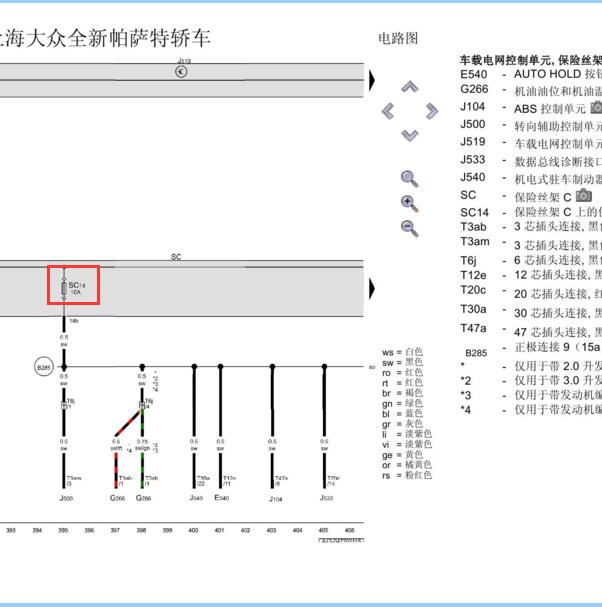This screenshot has height=607, width=602.
Task: Select the SC14 legend row
Action: tap(531, 212)
